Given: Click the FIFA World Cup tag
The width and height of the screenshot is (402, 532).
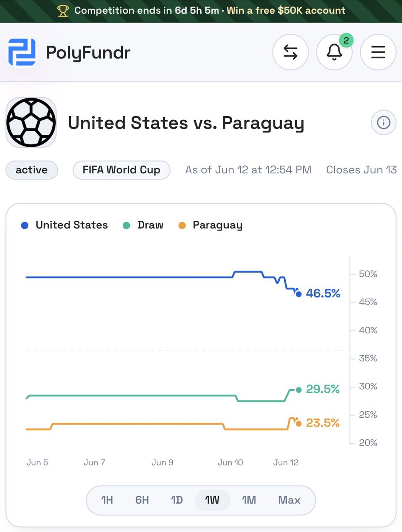Looking at the screenshot, I should point(121,170).
